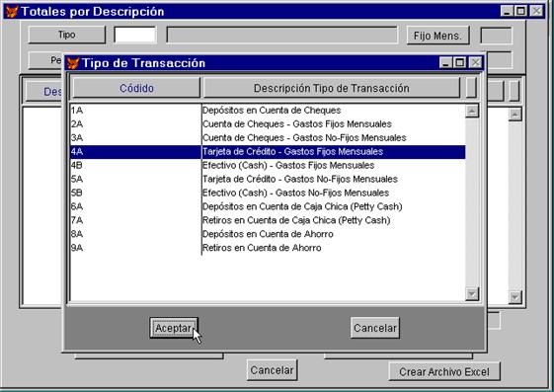Select Retiros en Cuenta de Ahorro
This screenshot has height=392, width=554.
point(268,248)
